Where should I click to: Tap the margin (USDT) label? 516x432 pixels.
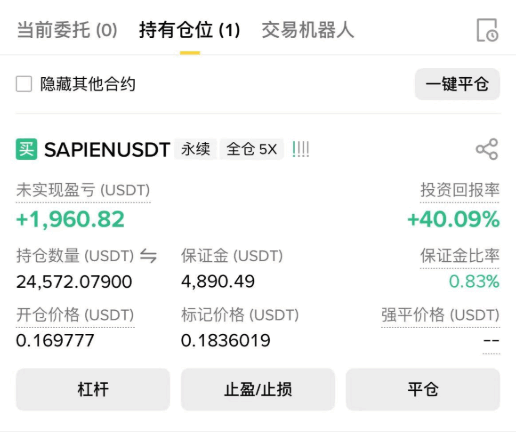point(232,256)
